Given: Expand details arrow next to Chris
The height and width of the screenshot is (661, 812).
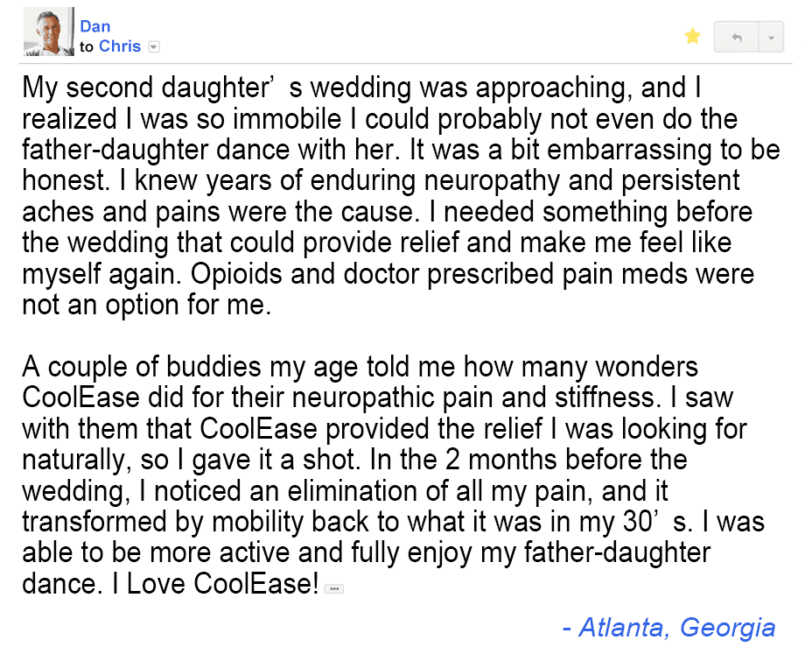Looking at the screenshot, I should (x=154, y=47).
